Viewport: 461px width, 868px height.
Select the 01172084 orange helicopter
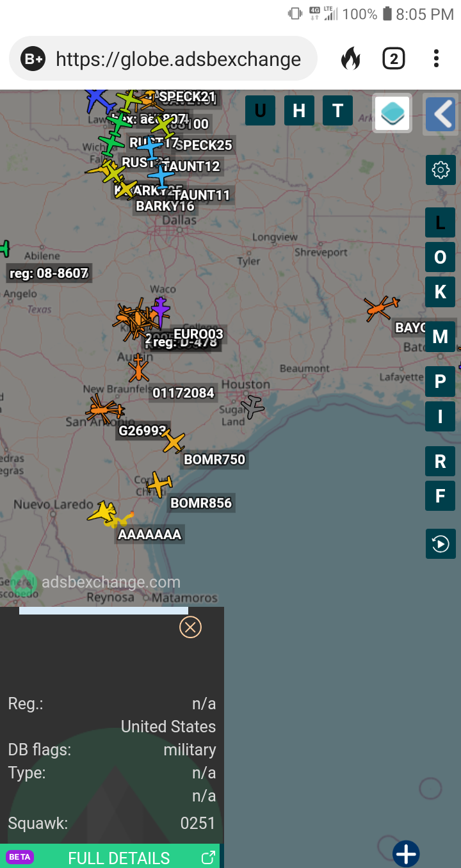pyautogui.click(x=138, y=369)
